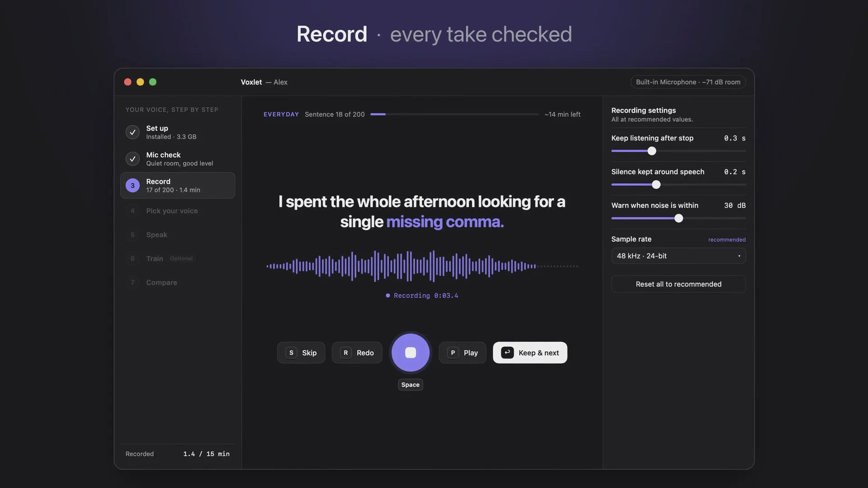Click the R key icon on Redo
Screen dimensions: 868x488
click(346, 352)
